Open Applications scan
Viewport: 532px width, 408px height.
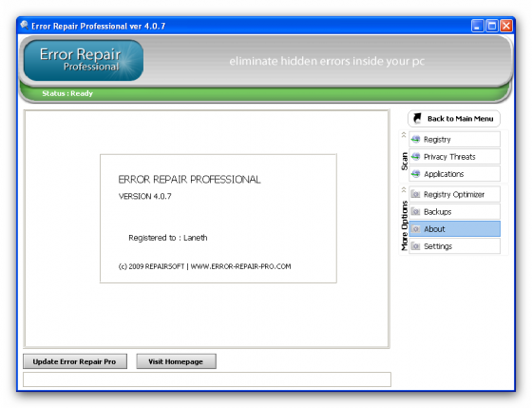(454, 174)
